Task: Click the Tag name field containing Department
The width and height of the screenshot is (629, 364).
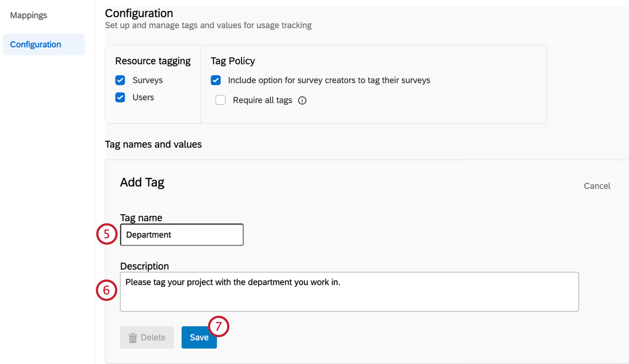Action: 181,235
